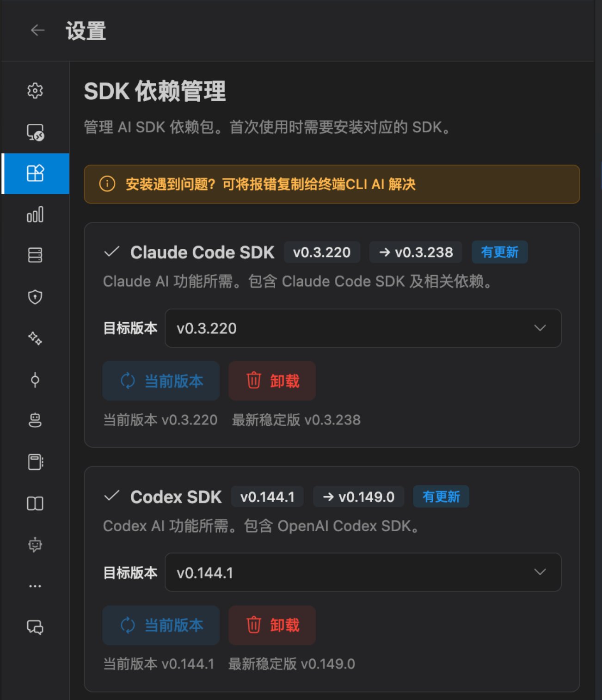Open the three-dots more item in sidebar
Screen dimensions: 602x700
pos(35,586)
